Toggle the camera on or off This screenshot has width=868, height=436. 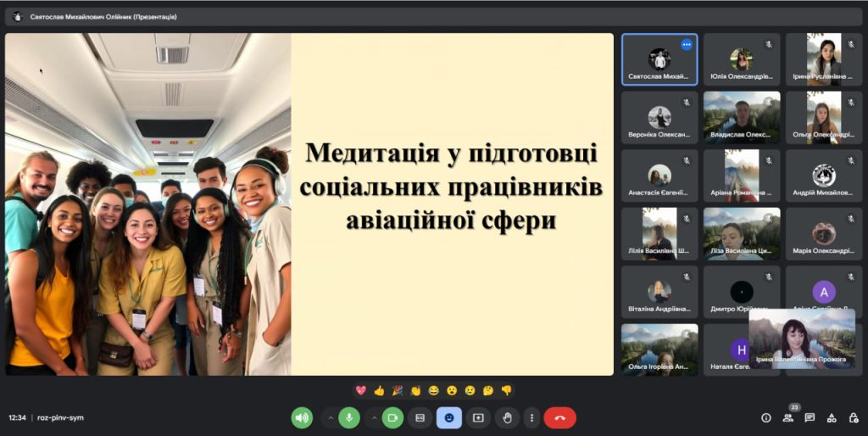392,417
